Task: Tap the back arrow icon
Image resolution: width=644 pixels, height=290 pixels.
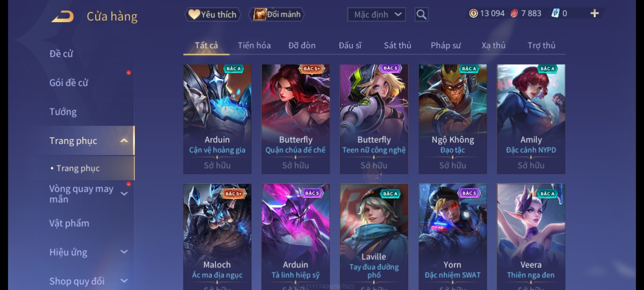Action: (63, 16)
